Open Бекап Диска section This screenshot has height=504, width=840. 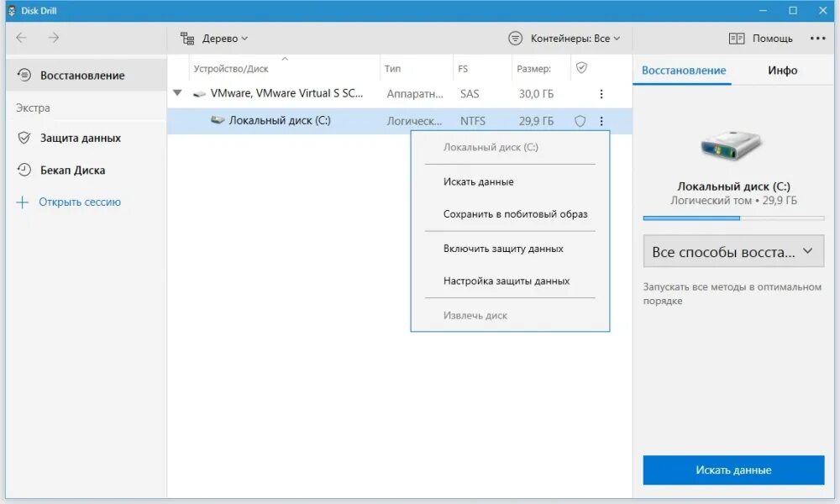point(72,171)
